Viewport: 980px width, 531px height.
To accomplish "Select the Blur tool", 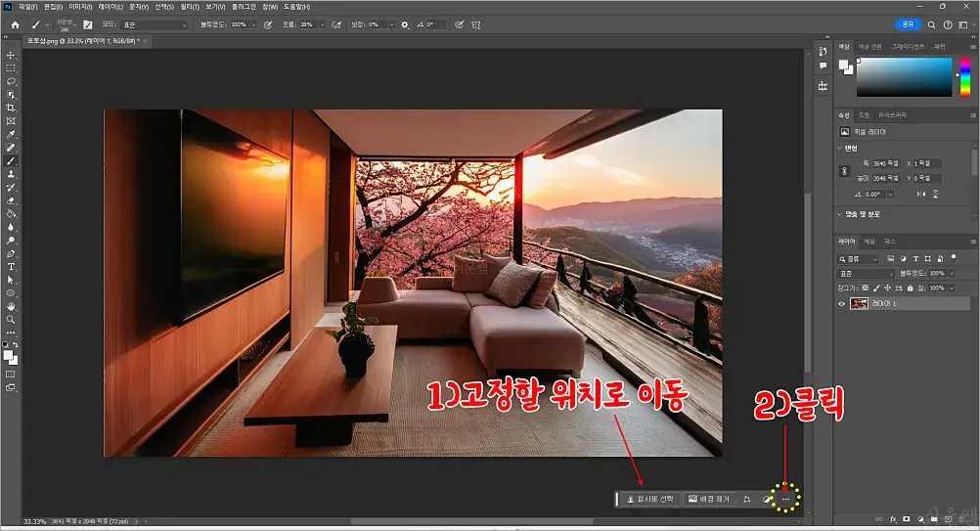I will tap(11, 227).
